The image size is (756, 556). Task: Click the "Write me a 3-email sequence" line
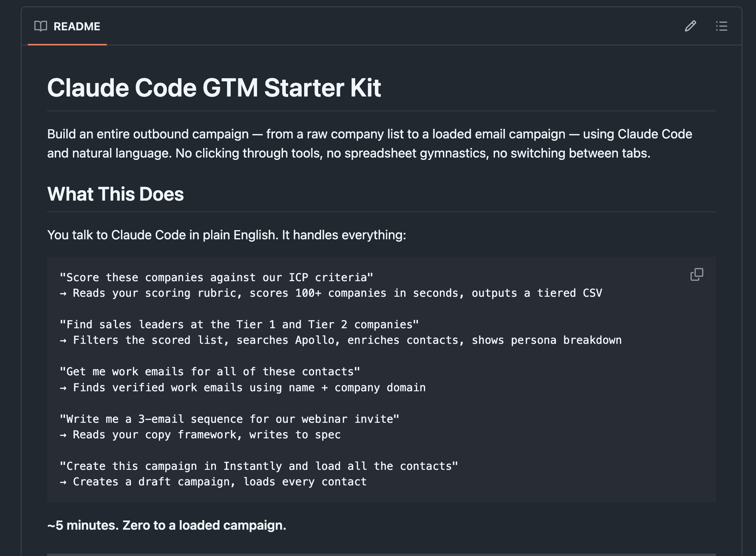230,418
